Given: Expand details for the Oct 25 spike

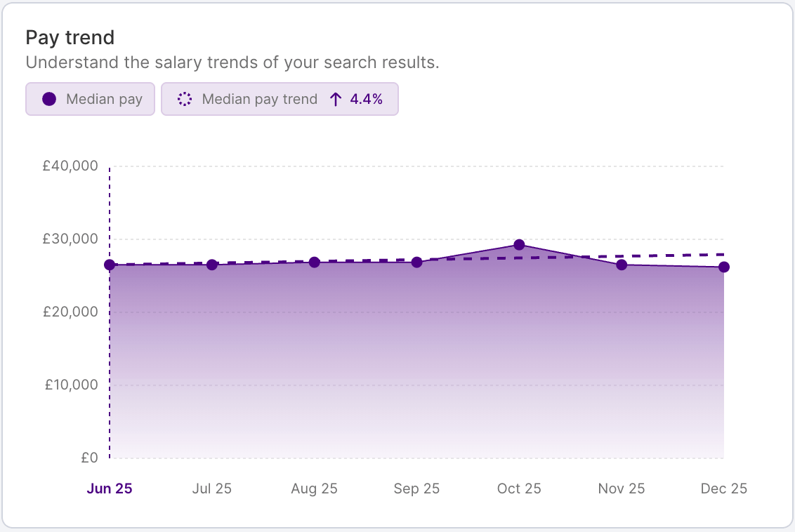Looking at the screenshot, I should 520,244.
